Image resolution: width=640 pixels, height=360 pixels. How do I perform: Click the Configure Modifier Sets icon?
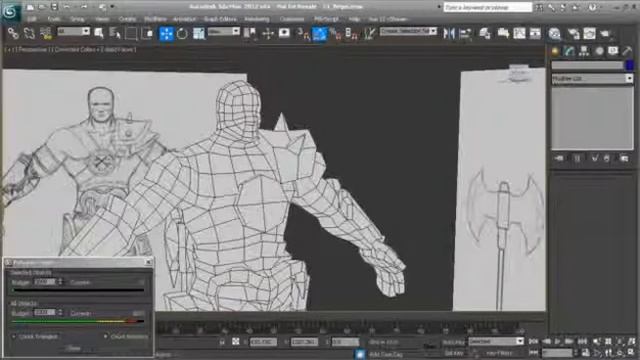[x=624, y=158]
